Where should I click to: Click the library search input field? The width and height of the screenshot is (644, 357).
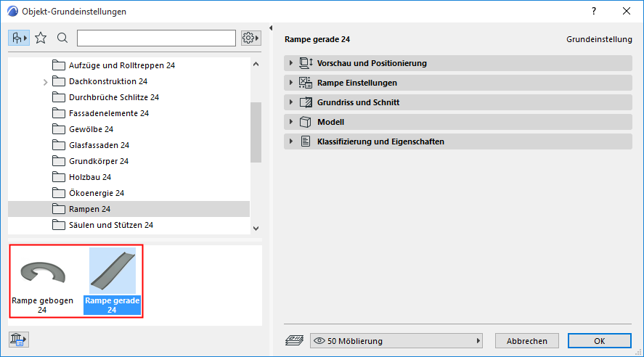point(156,38)
